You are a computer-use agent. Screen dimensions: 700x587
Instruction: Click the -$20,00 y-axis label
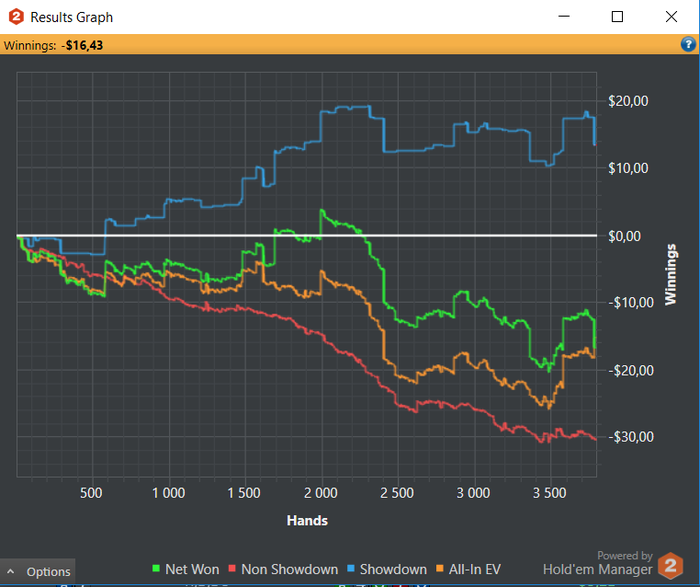(x=631, y=370)
